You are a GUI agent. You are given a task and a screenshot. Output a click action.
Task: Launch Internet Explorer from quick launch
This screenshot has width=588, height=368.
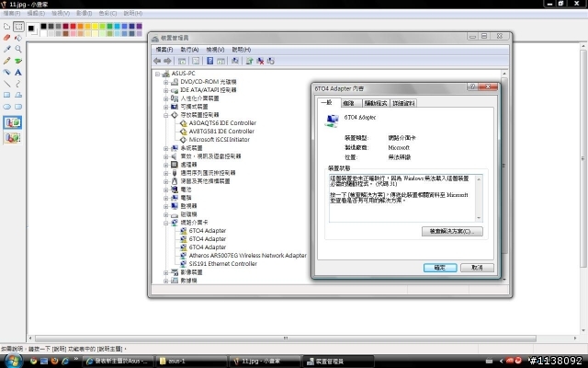[65, 362]
